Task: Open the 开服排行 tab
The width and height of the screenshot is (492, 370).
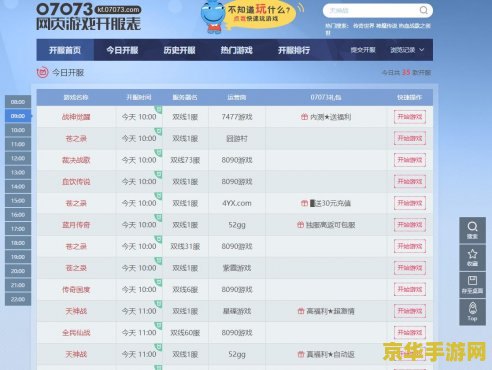Action: (x=294, y=50)
